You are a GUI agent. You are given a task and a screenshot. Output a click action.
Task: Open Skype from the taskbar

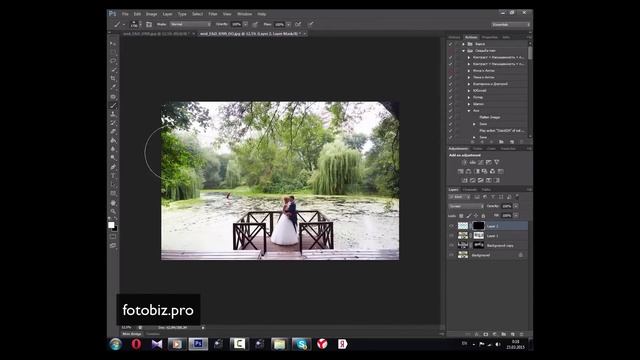click(302, 344)
